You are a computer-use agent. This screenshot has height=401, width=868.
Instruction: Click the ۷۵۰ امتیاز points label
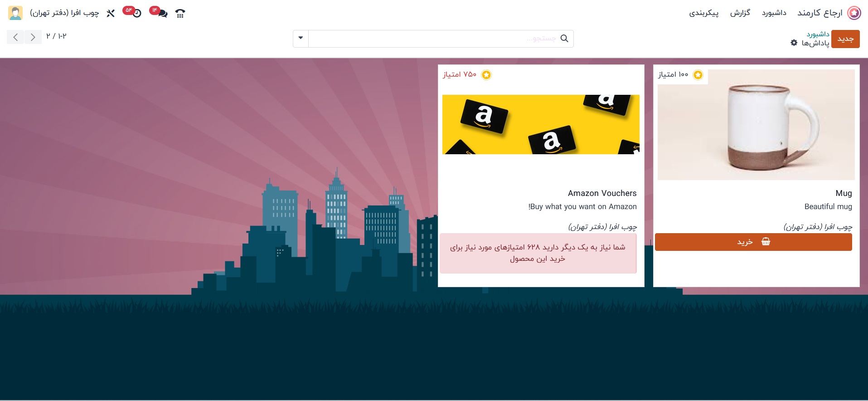pos(460,74)
